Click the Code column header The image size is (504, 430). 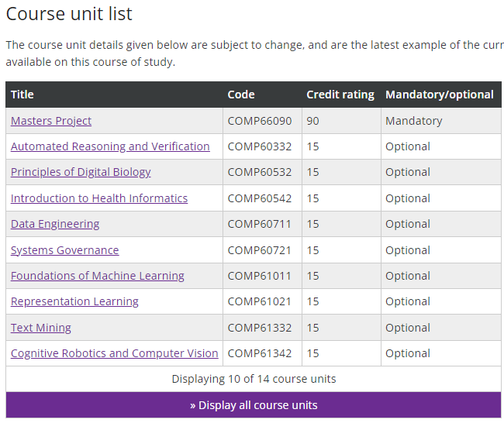(241, 95)
